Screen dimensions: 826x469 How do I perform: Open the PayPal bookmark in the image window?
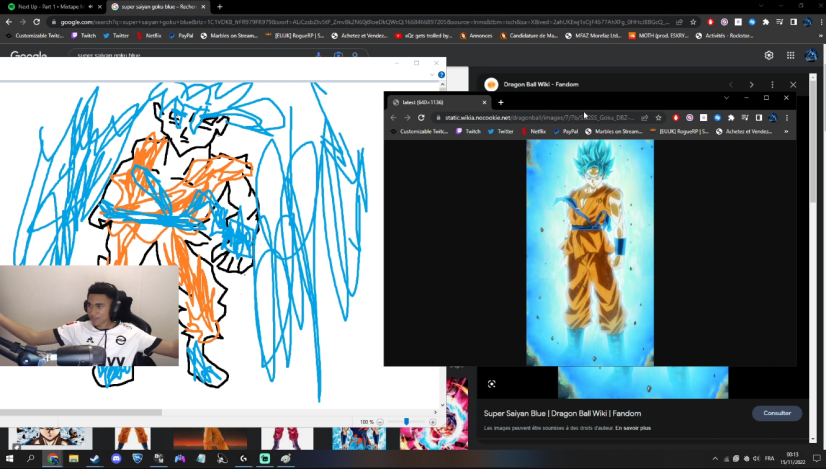coord(566,131)
